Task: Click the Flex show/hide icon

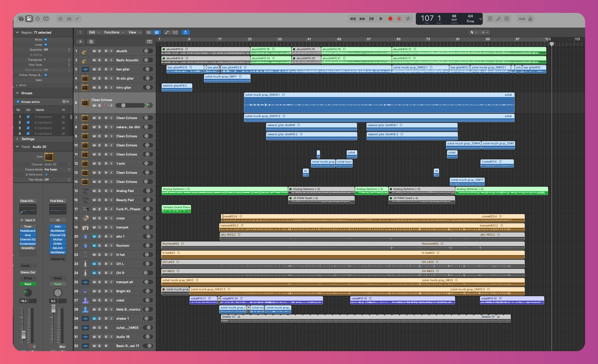Action: click(175, 32)
